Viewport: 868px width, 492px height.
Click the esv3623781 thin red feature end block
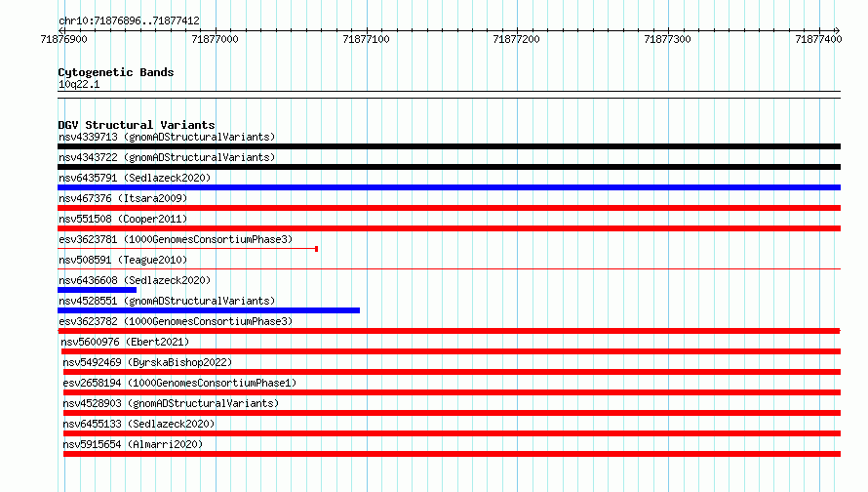click(x=317, y=249)
